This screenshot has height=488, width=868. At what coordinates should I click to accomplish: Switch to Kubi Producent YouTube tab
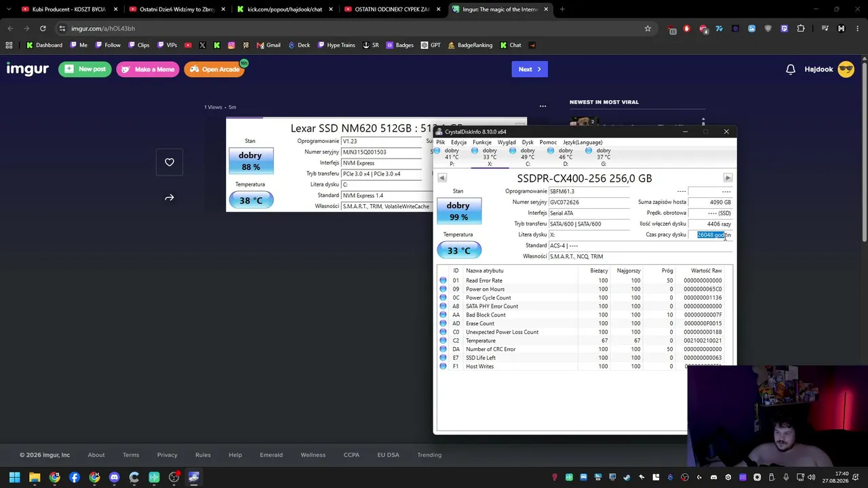[x=70, y=9]
